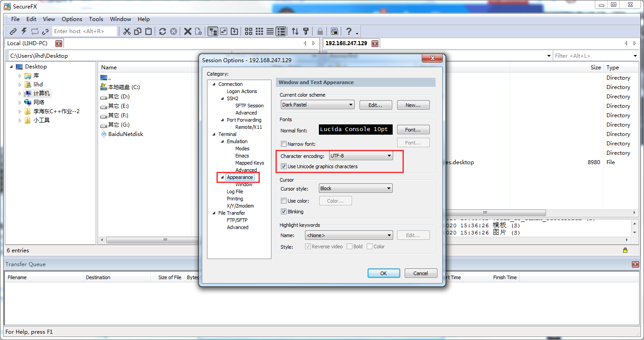644x340 pixels.
Task: Click the Stop circle-X icon
Action: (x=174, y=31)
